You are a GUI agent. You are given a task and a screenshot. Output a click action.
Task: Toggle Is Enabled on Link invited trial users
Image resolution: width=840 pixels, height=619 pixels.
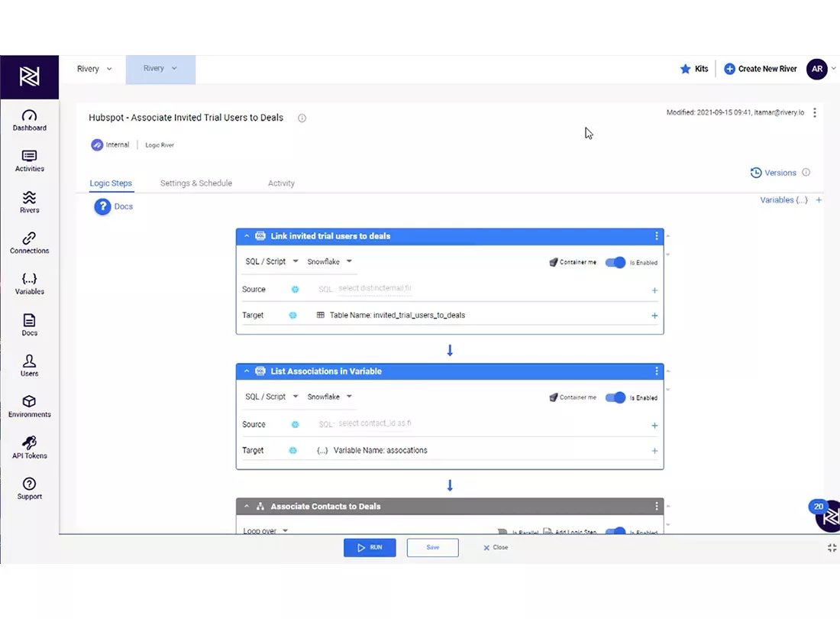coord(615,262)
